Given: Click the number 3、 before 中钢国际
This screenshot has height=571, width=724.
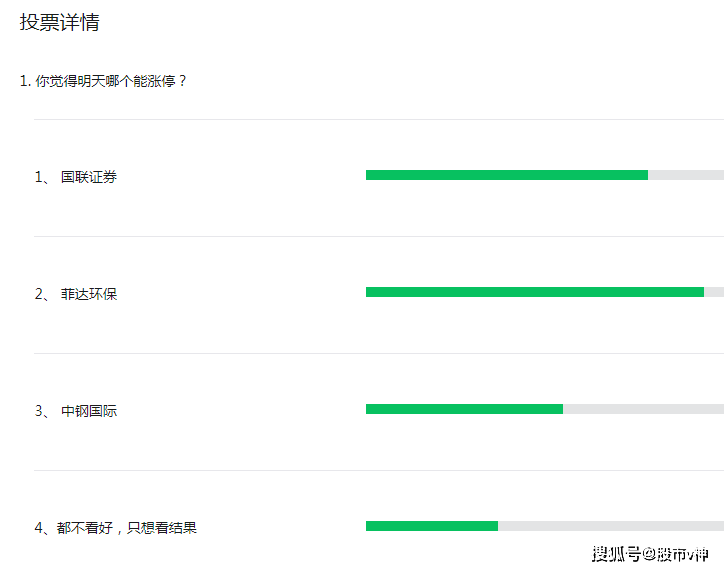Looking at the screenshot, I should (x=42, y=411).
